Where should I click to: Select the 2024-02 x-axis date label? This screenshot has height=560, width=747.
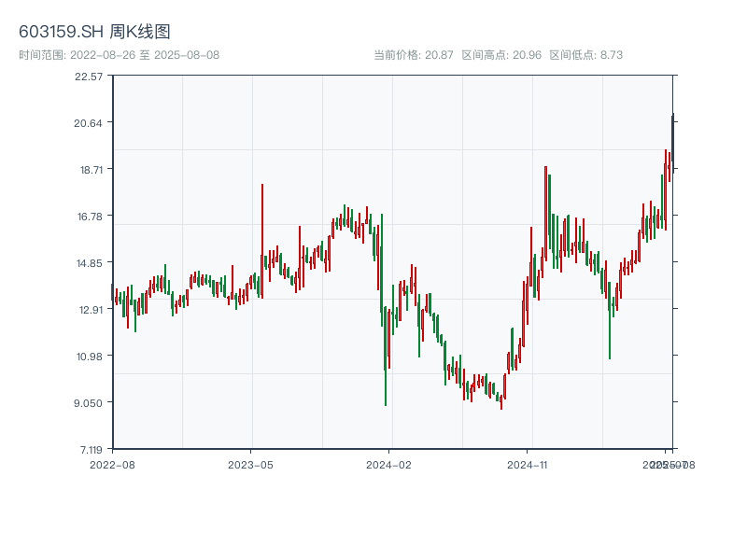click(x=389, y=464)
